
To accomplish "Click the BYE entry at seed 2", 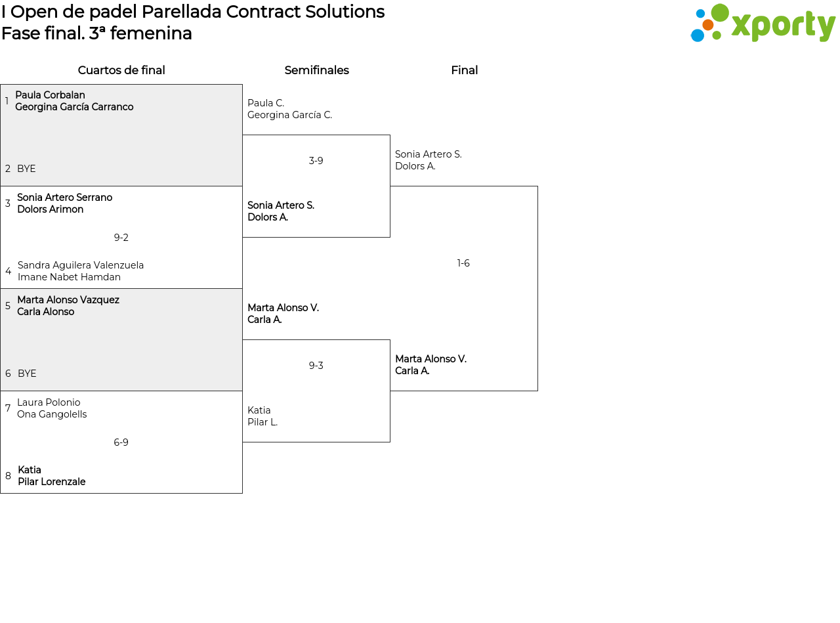I will [x=26, y=169].
